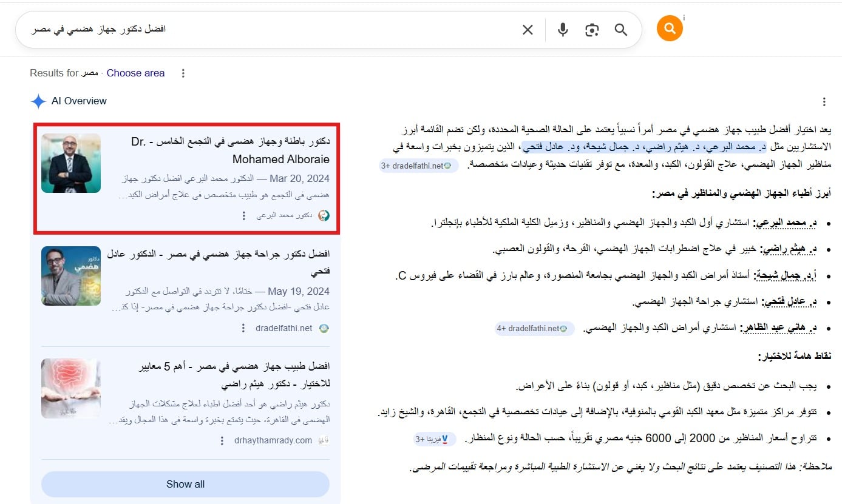The width and height of the screenshot is (842, 504).
Task: Click the Choose area link
Action: [x=135, y=73]
